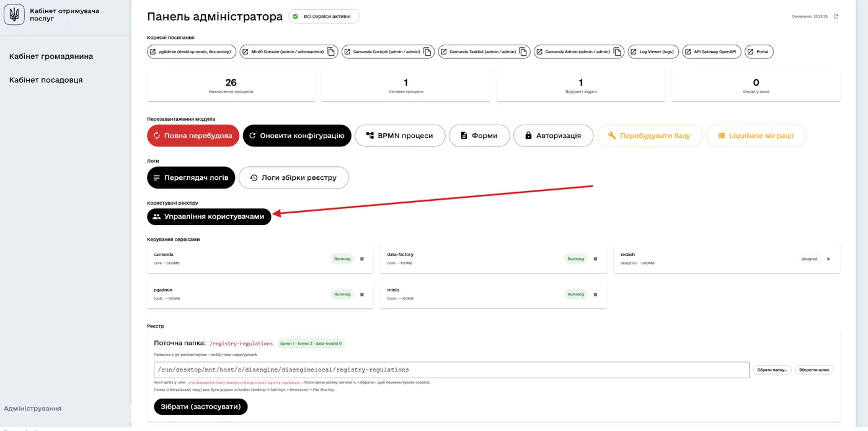Click the Активні процеси statistics card
This screenshot has width=868, height=431.
[x=406, y=85]
